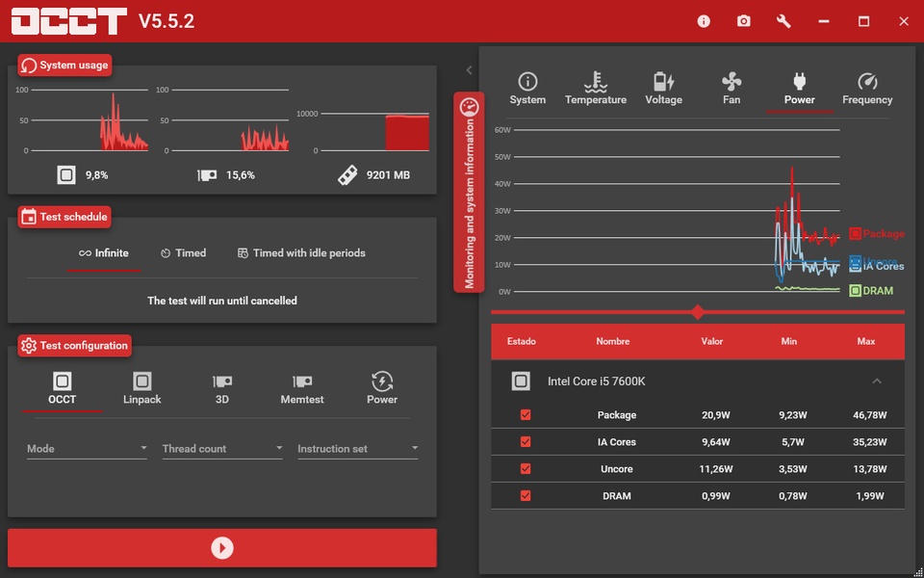This screenshot has width=924, height=578.
Task: Switch to the Fan monitoring view
Action: pyautogui.click(x=731, y=89)
